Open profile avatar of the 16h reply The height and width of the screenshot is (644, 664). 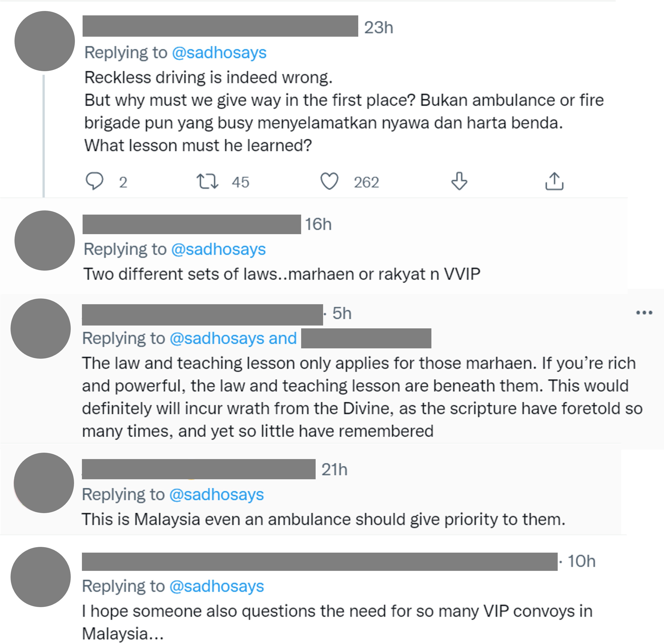click(44, 241)
